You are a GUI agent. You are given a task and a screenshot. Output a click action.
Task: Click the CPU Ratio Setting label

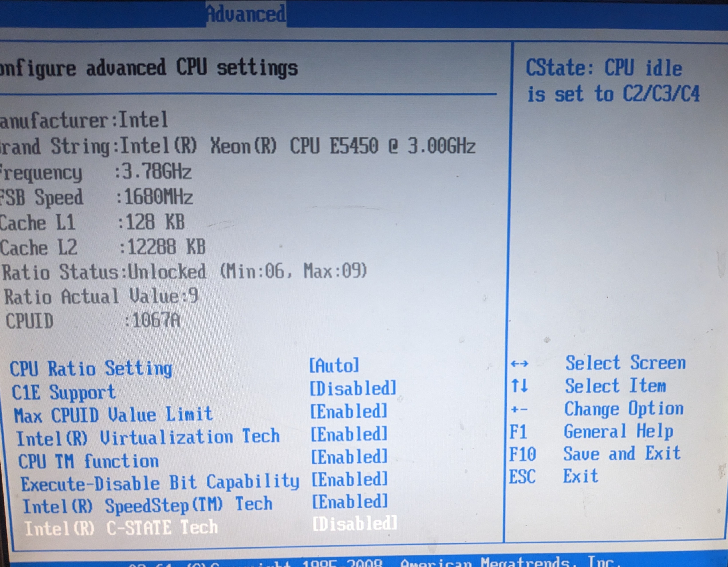coord(91,369)
